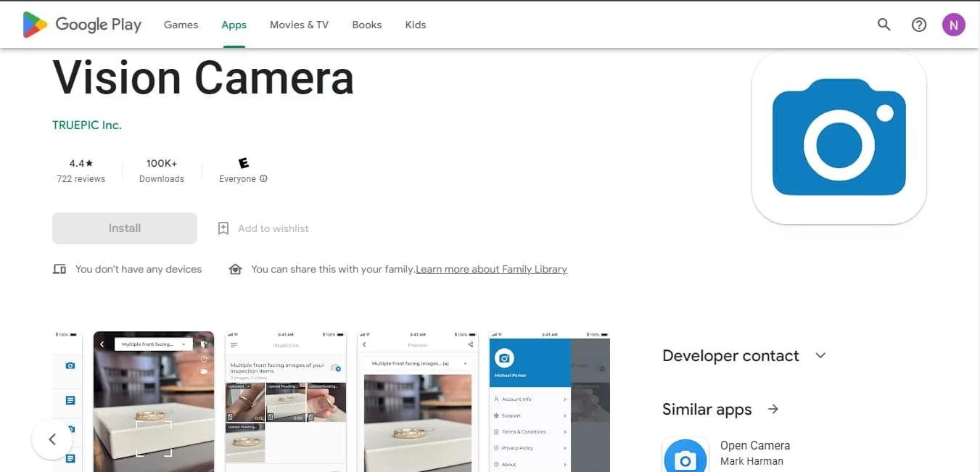
Task: Click the Google Play logo
Action: (82, 25)
